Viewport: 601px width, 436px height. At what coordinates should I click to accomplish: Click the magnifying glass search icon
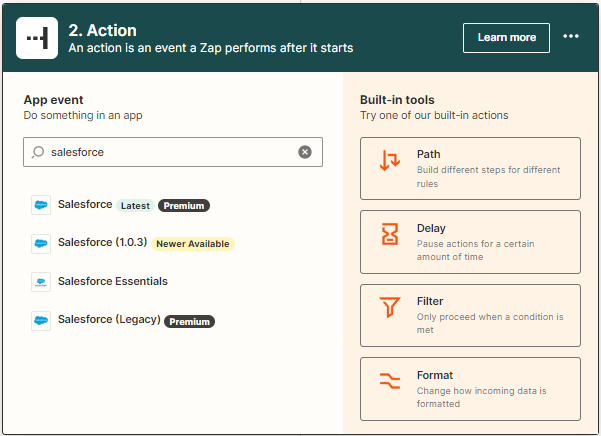tap(38, 152)
